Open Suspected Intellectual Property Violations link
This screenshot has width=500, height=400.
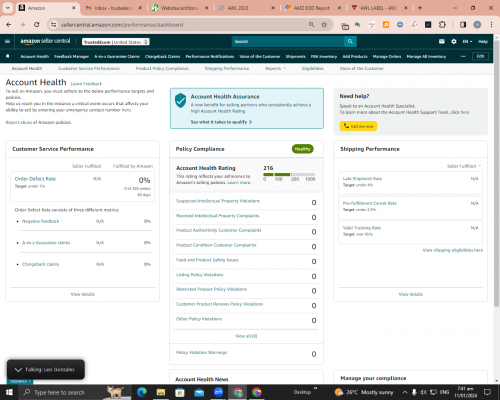coord(218,201)
